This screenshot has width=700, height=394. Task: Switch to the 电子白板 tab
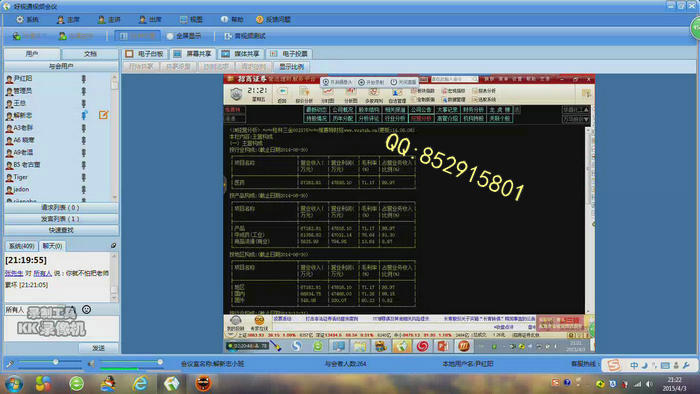coord(145,54)
